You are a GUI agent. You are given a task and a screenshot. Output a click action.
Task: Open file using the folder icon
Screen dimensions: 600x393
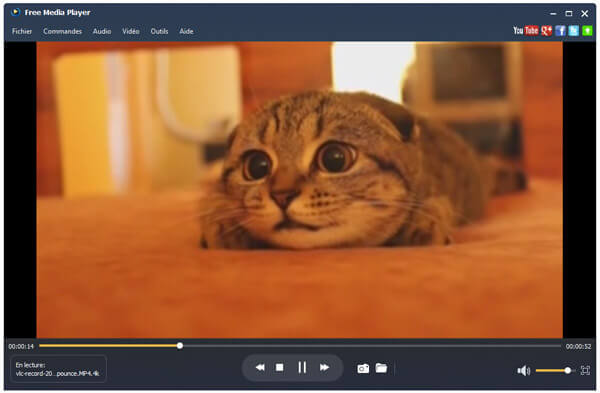381,368
